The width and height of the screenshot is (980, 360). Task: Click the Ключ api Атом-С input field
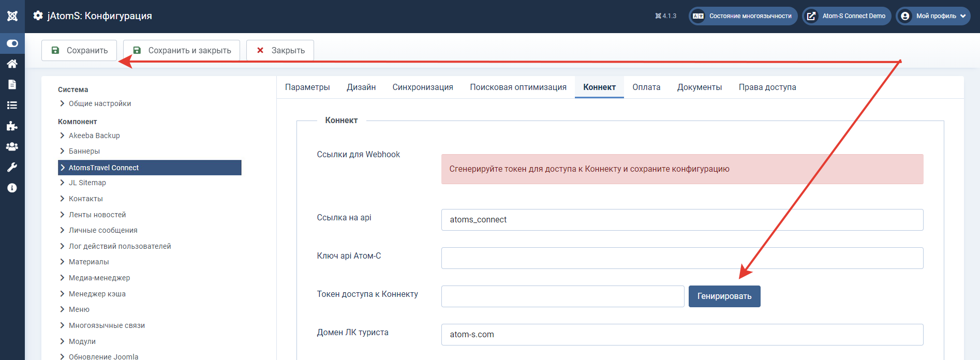tap(682, 258)
